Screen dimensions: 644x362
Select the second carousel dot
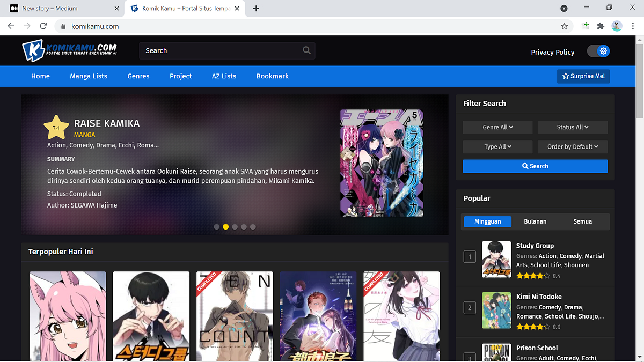[x=225, y=226]
